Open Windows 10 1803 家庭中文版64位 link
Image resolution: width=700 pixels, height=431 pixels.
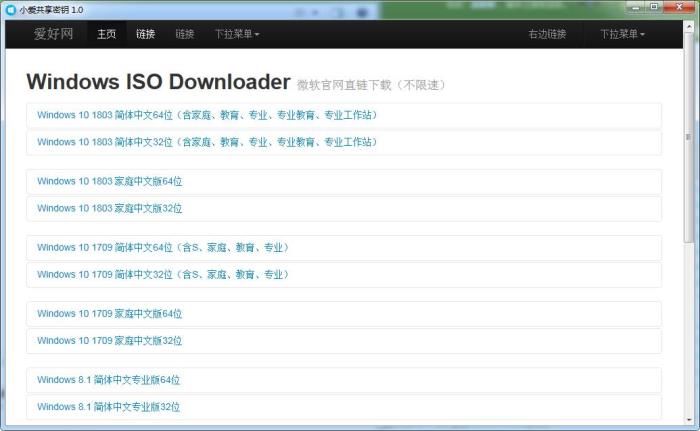click(x=344, y=181)
